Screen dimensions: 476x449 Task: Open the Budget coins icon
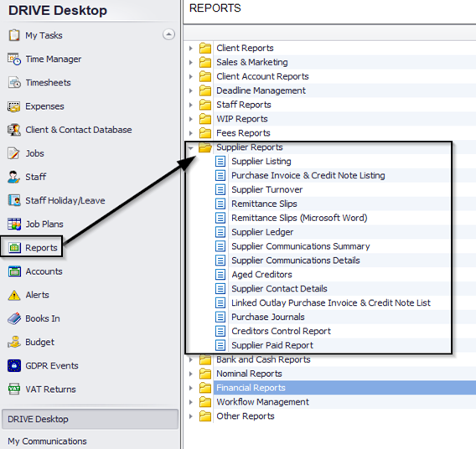tap(14, 343)
